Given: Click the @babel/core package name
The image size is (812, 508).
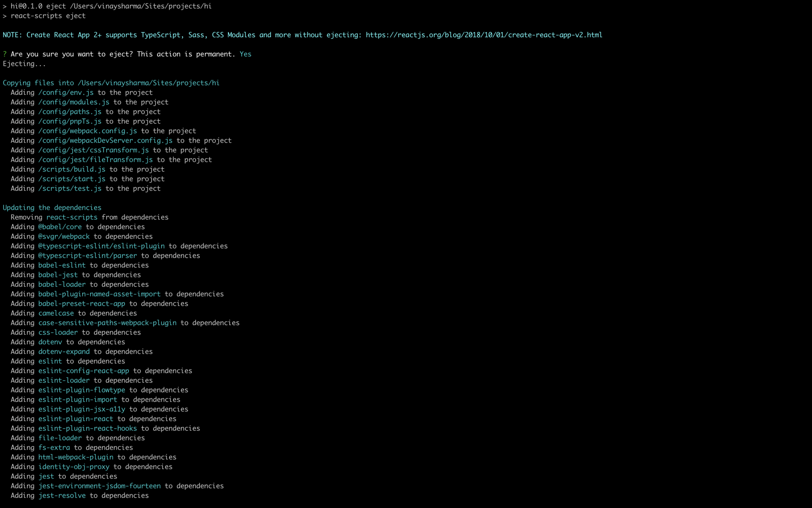Looking at the screenshot, I should coord(60,227).
